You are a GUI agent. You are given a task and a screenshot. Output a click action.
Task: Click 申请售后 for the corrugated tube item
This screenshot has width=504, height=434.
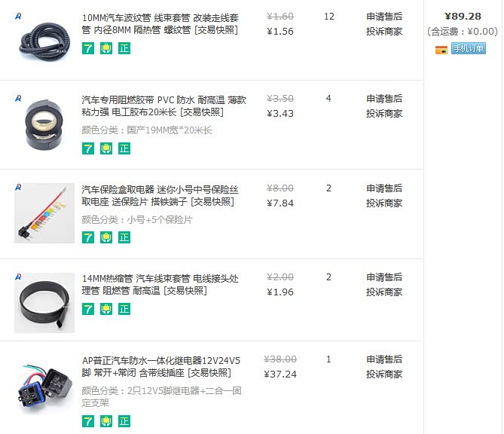[384, 17]
